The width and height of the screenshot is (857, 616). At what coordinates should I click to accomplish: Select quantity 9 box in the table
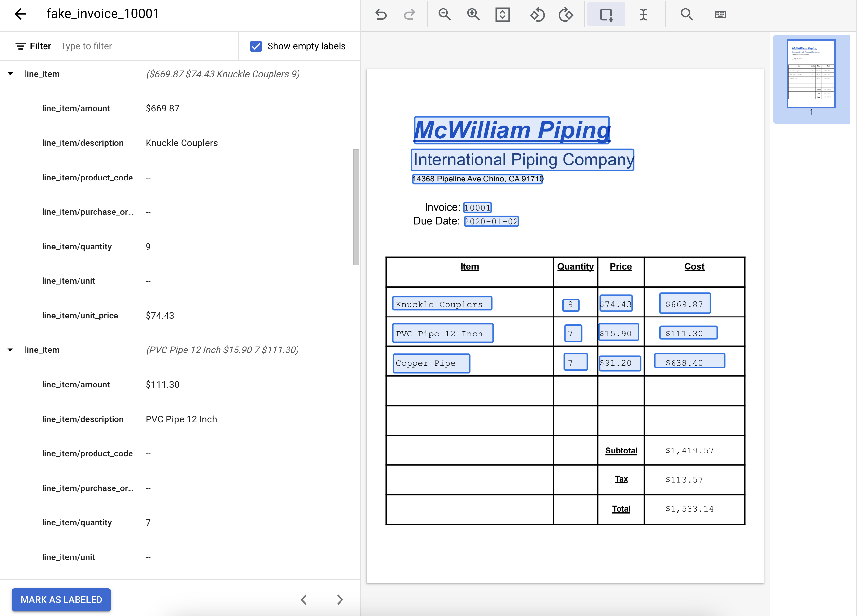570,305
